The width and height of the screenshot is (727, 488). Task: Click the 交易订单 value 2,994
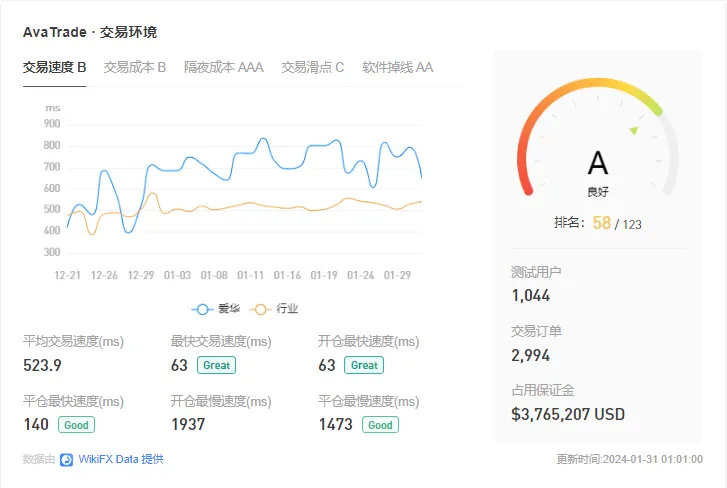pyautogui.click(x=531, y=355)
